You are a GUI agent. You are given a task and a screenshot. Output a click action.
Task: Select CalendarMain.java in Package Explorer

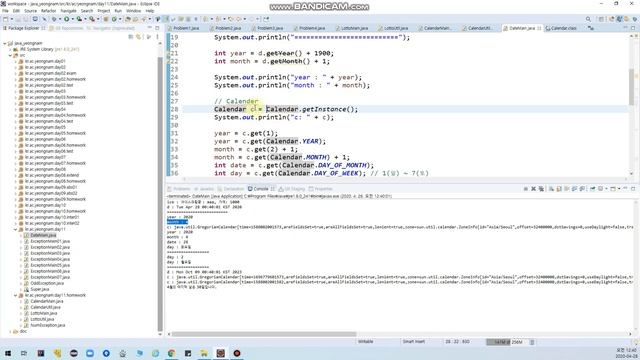(x=47, y=301)
